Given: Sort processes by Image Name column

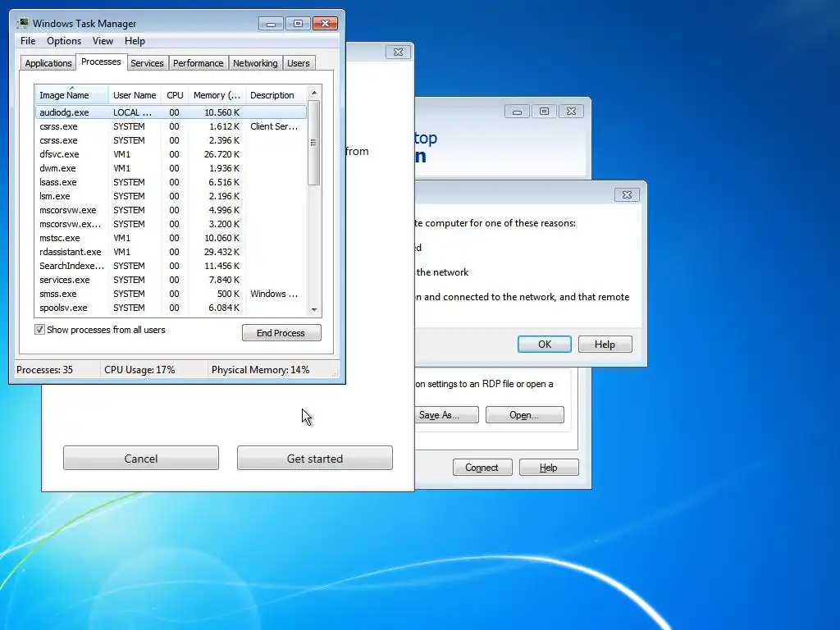Looking at the screenshot, I should (x=72, y=95).
